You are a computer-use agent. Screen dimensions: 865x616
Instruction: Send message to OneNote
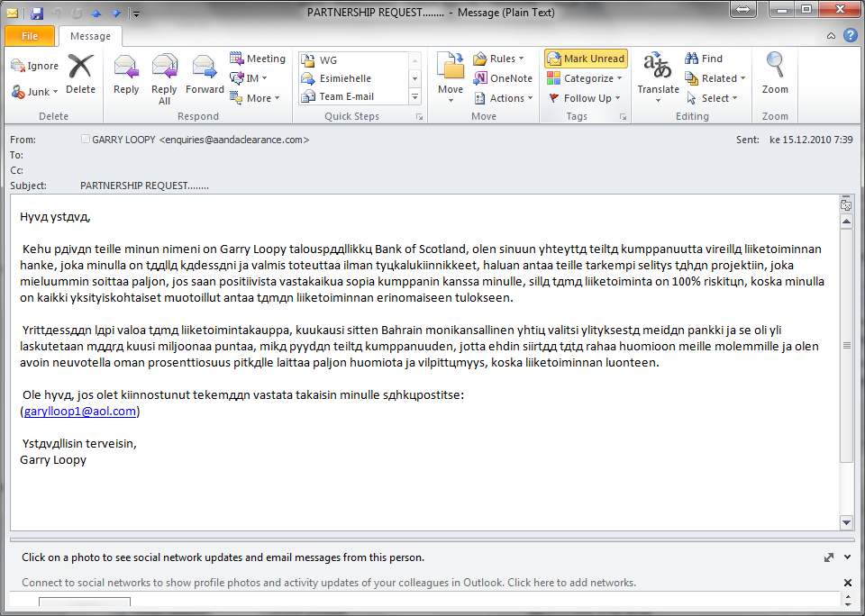(503, 78)
